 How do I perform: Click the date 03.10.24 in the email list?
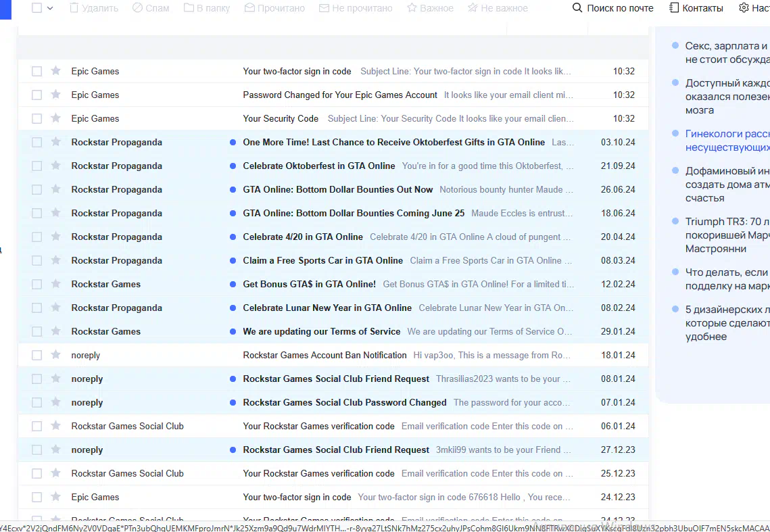click(x=618, y=143)
